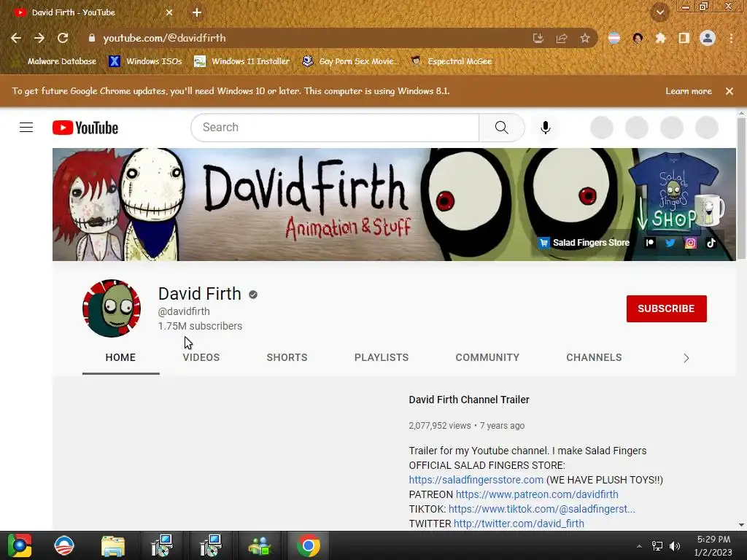Screen dimensions: 747x560
Task: Bookmark this page with the star
Action: (x=585, y=38)
